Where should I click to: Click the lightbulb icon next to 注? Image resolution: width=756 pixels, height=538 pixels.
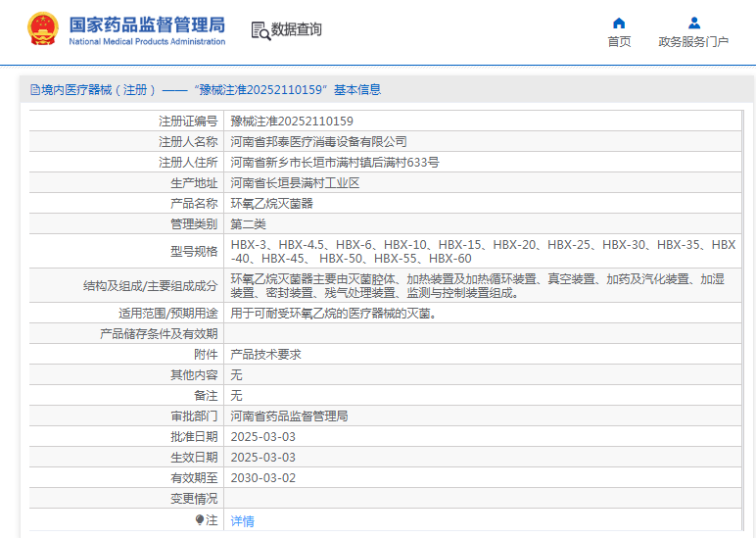point(200,519)
